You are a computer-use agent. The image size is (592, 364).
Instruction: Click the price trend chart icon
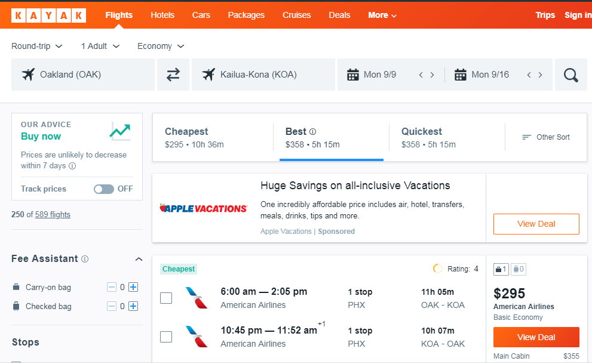(x=121, y=131)
